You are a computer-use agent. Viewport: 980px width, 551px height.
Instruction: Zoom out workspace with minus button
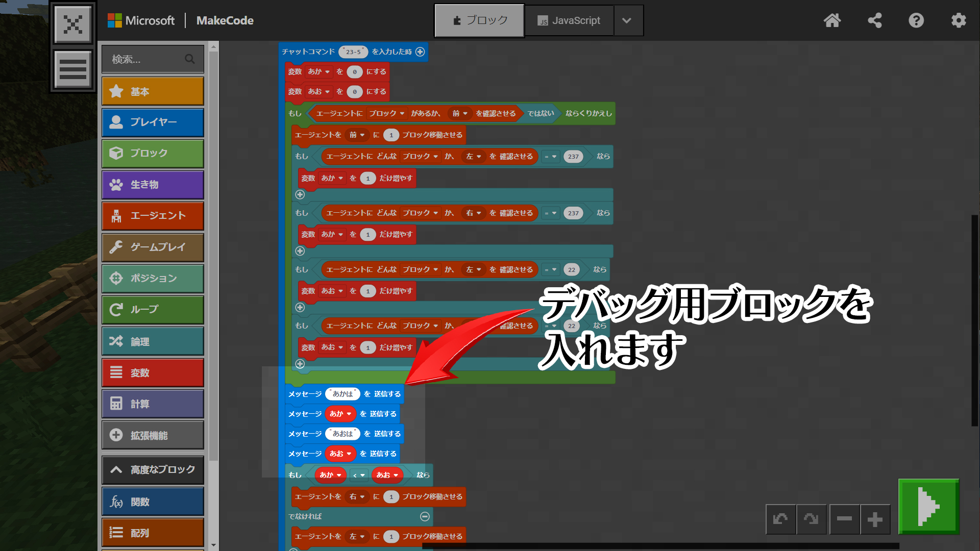coord(844,519)
